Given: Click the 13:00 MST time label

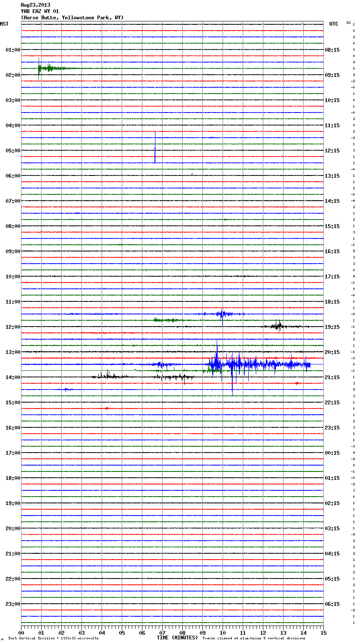Looking at the screenshot, I should pyautogui.click(x=13, y=352).
